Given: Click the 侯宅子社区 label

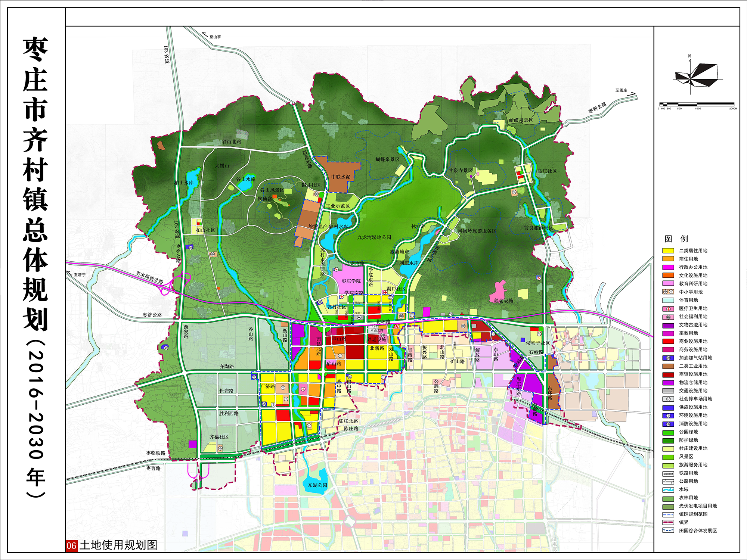Looking at the screenshot, I should pos(538,343).
